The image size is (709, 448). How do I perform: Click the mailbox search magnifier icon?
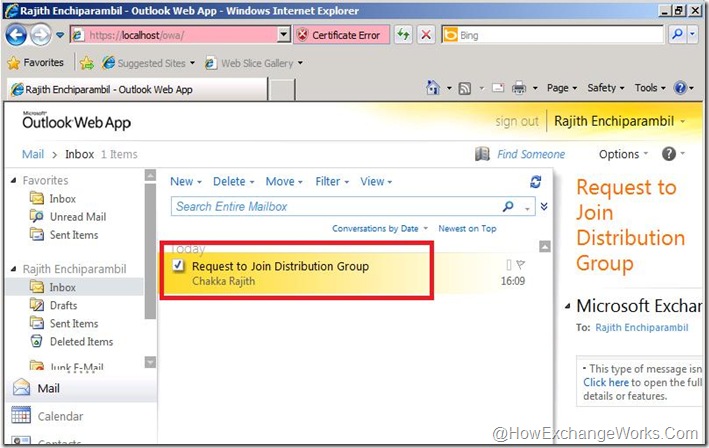[x=508, y=207]
